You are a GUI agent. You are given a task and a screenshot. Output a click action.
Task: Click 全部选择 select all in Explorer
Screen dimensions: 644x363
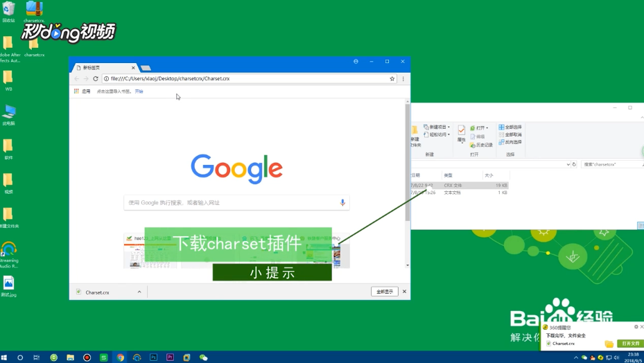point(510,127)
